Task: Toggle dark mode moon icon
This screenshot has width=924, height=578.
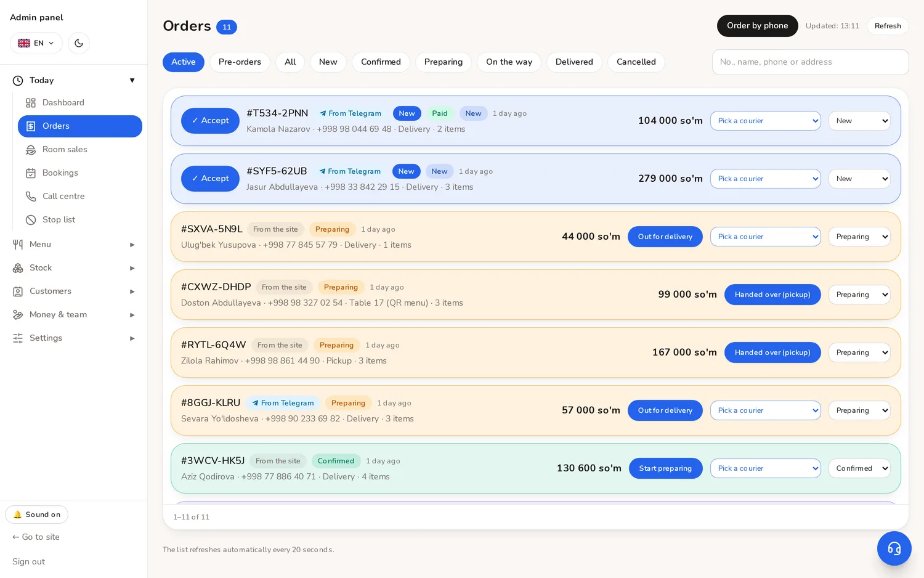Action: pos(79,43)
